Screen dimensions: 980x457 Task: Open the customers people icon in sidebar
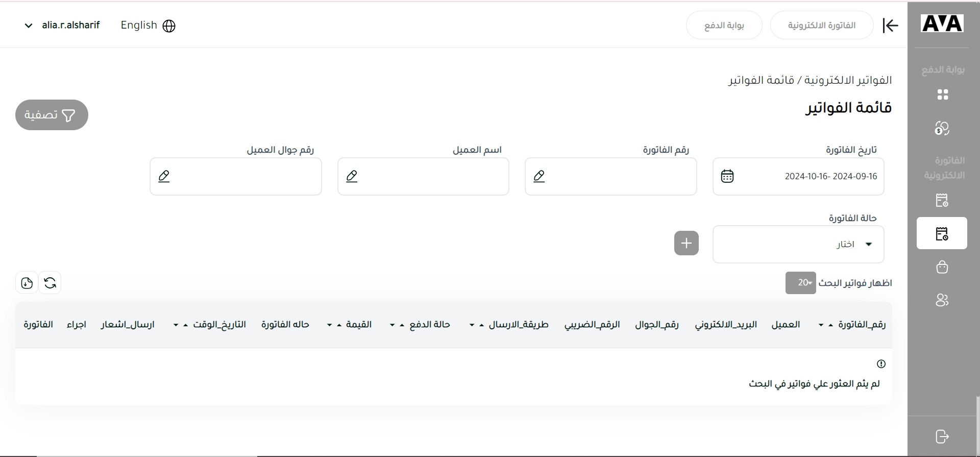[x=942, y=300]
